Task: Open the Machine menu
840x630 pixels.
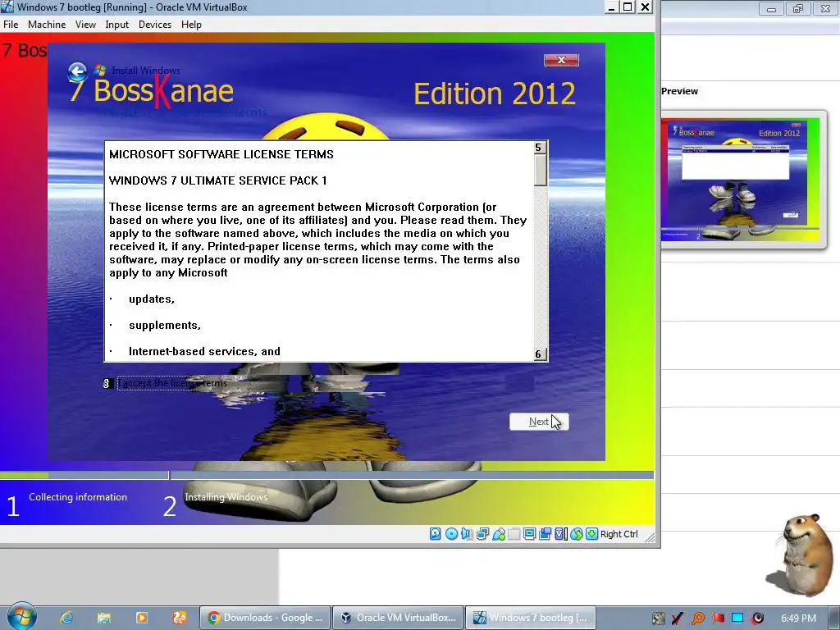Action: coord(47,24)
